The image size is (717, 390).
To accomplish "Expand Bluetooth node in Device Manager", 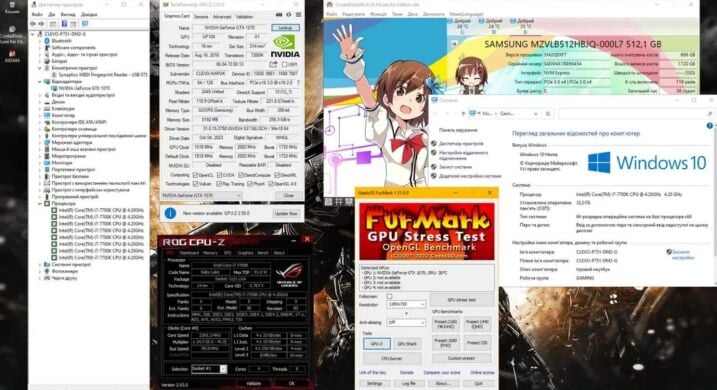I will pos(40,41).
